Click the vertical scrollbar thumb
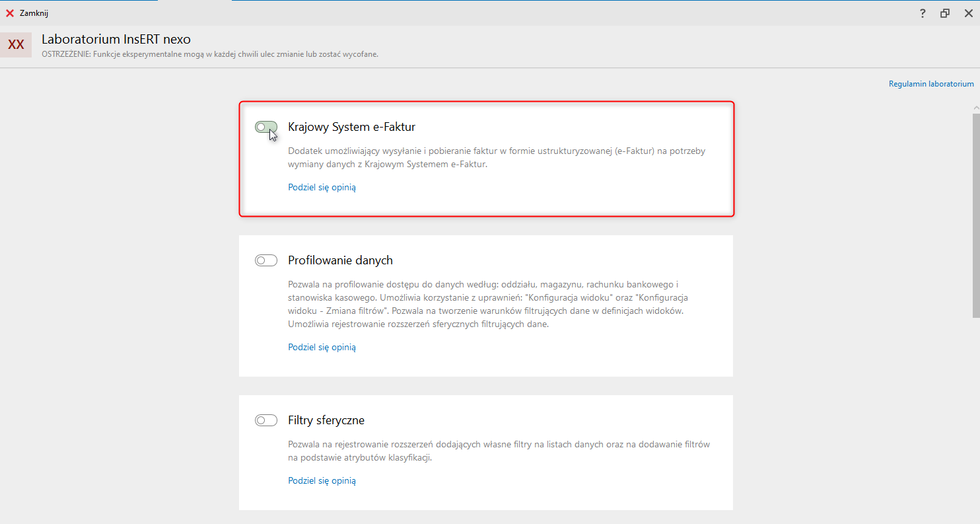This screenshot has height=524, width=980. click(x=975, y=215)
